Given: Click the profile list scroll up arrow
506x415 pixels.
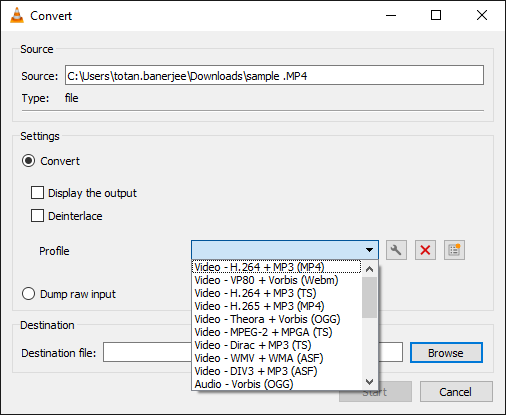Looking at the screenshot, I should tap(369, 269).
